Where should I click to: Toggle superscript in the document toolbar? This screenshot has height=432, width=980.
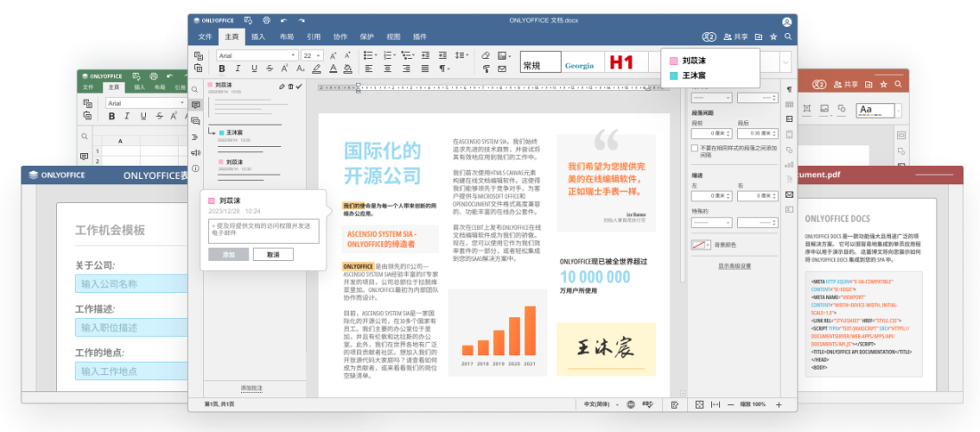click(x=285, y=69)
